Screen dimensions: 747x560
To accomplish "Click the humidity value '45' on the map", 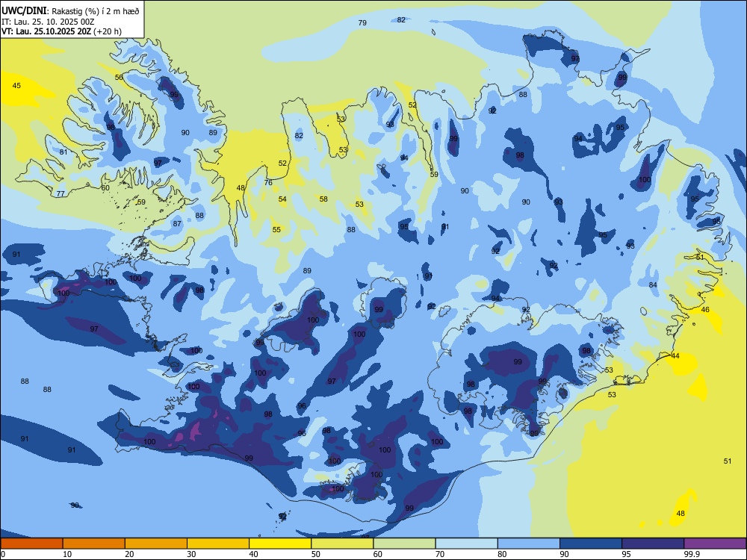I will click(16, 86).
